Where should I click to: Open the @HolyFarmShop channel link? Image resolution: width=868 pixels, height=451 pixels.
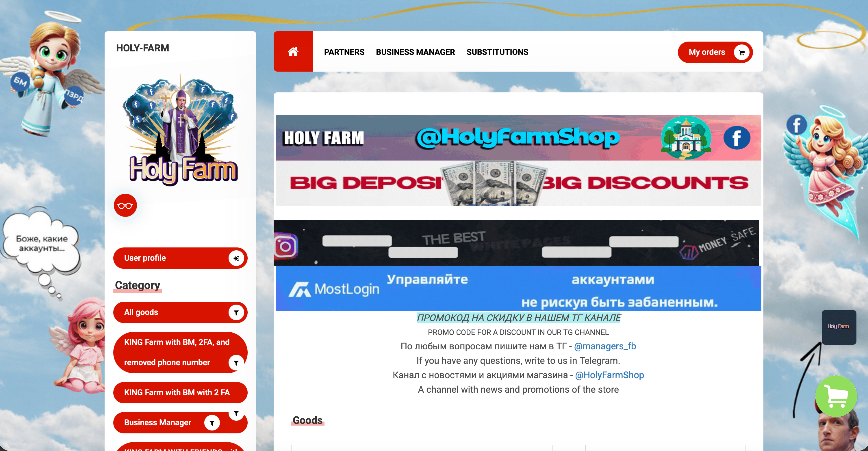(x=609, y=375)
